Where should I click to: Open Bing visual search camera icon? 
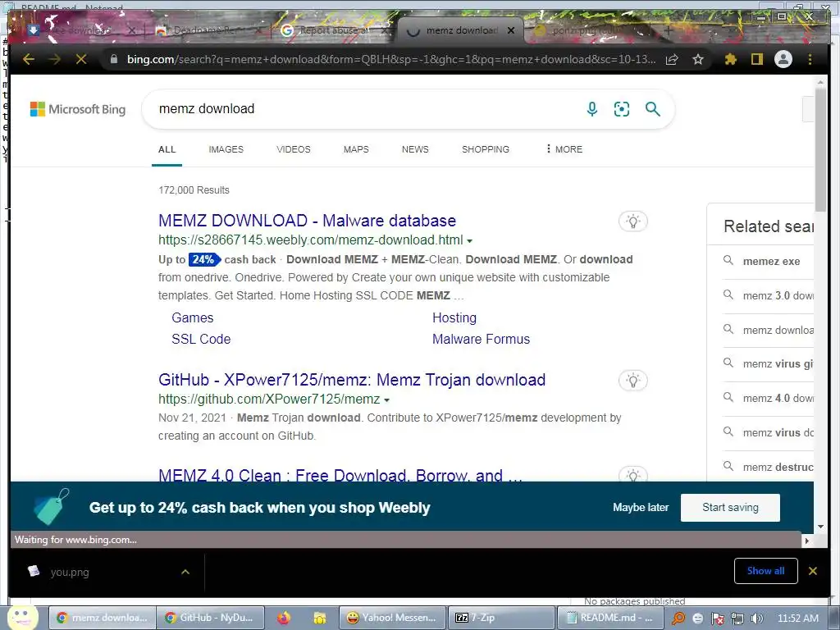[x=622, y=109]
